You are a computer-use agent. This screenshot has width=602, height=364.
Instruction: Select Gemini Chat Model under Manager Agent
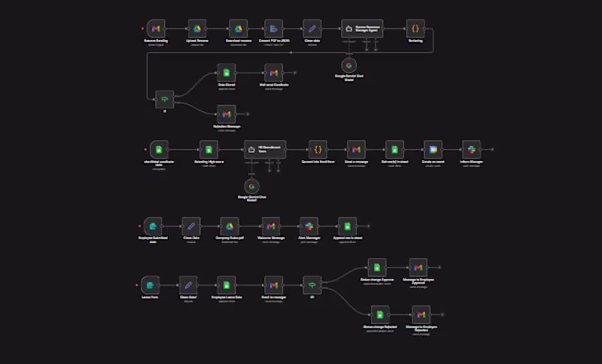coord(349,65)
